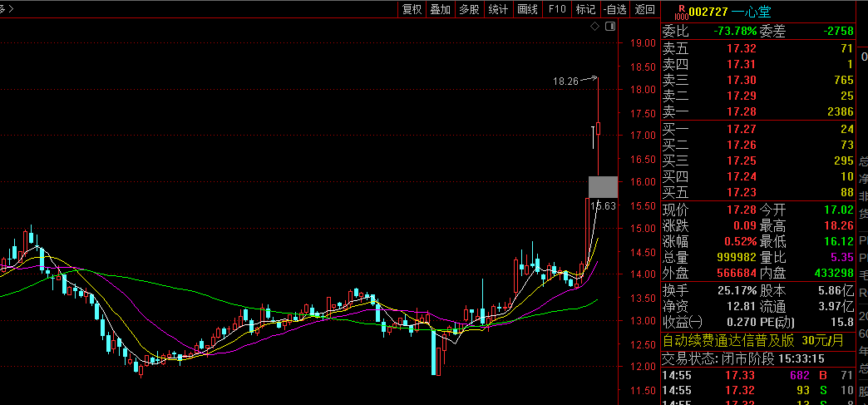Screen dimensions: 868x405
Task: Open the 统计 statistics tool
Action: 498,9
